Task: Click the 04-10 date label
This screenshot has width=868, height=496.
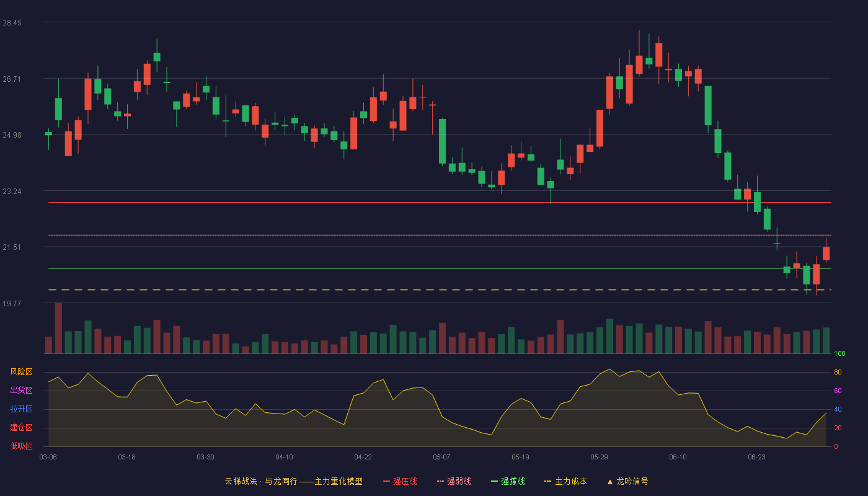Action: [284, 457]
